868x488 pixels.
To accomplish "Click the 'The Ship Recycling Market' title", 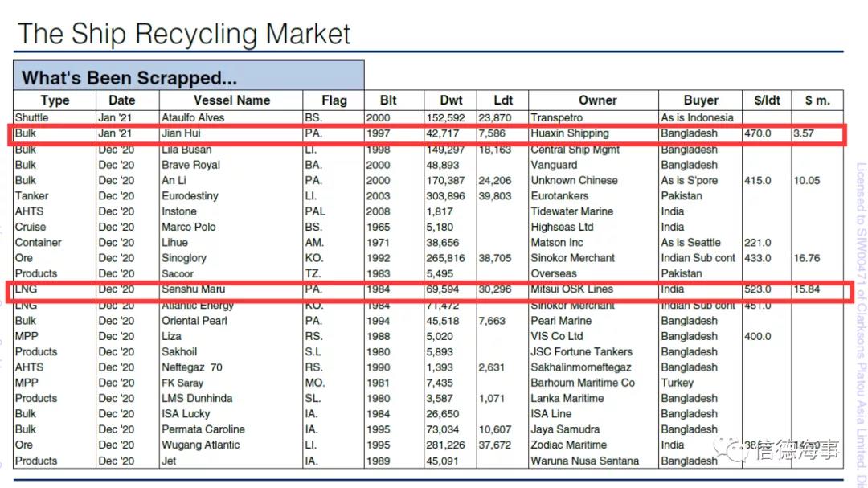I will (x=184, y=34).
